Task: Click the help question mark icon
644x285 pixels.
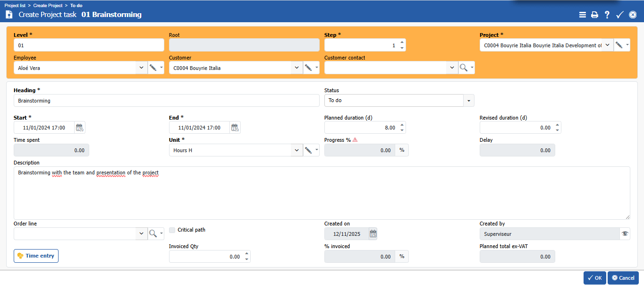Action: tap(607, 15)
